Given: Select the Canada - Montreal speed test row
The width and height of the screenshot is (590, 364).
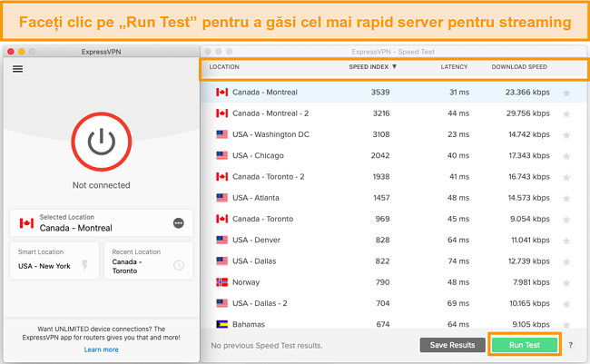Looking at the screenshot, I should 394,93.
